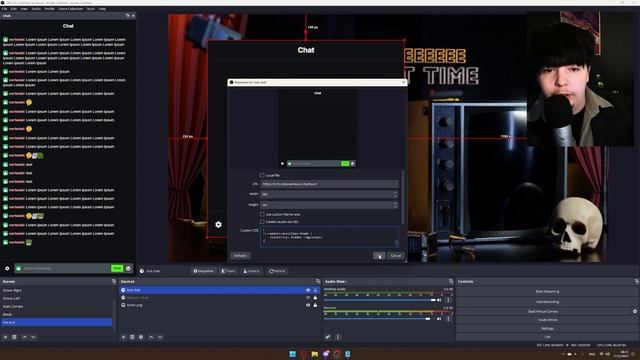Screen dimensions: 640x360
Task: Hide the selected kick chat source
Action: click(x=308, y=290)
